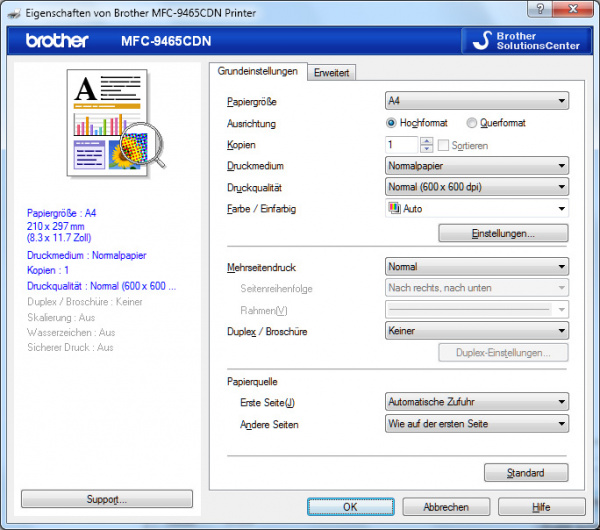600x530 pixels.
Task: Switch to the Erweitert tab
Action: pos(331,73)
